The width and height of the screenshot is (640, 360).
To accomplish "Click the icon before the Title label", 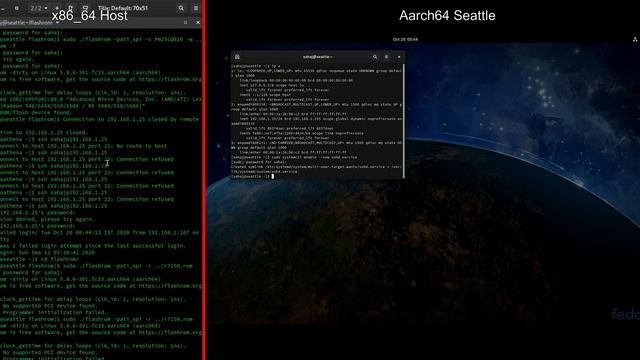I will pos(85,8).
